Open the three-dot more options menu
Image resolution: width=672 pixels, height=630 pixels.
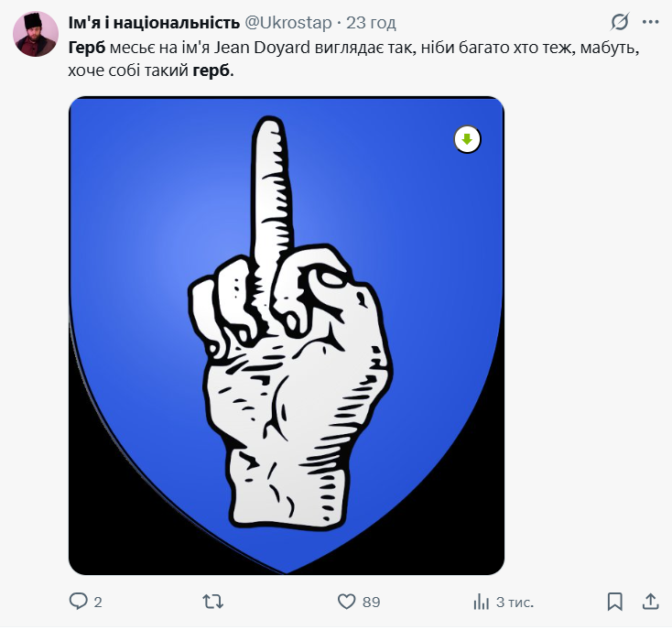point(650,22)
